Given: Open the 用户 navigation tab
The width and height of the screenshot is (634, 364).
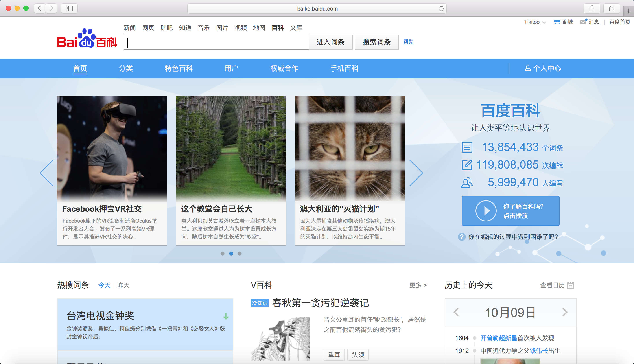Looking at the screenshot, I should [231, 68].
